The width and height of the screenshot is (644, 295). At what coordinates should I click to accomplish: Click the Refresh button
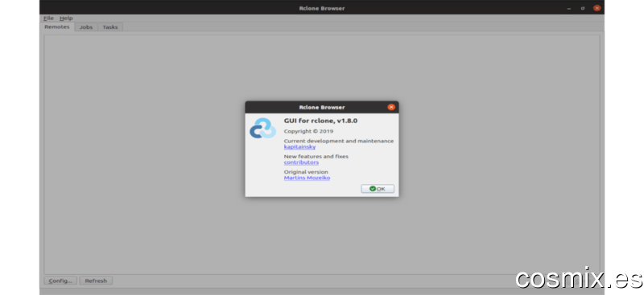point(96,281)
